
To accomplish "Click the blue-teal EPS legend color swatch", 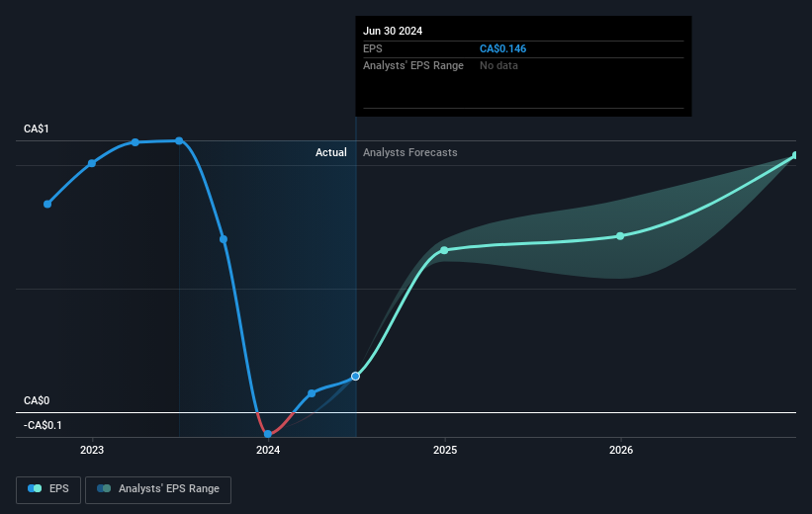I will tap(35, 488).
